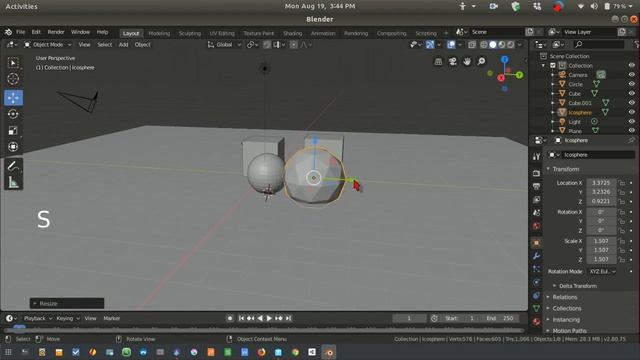
Task: Adjust the Rotation X value field
Action: pyautogui.click(x=601, y=212)
